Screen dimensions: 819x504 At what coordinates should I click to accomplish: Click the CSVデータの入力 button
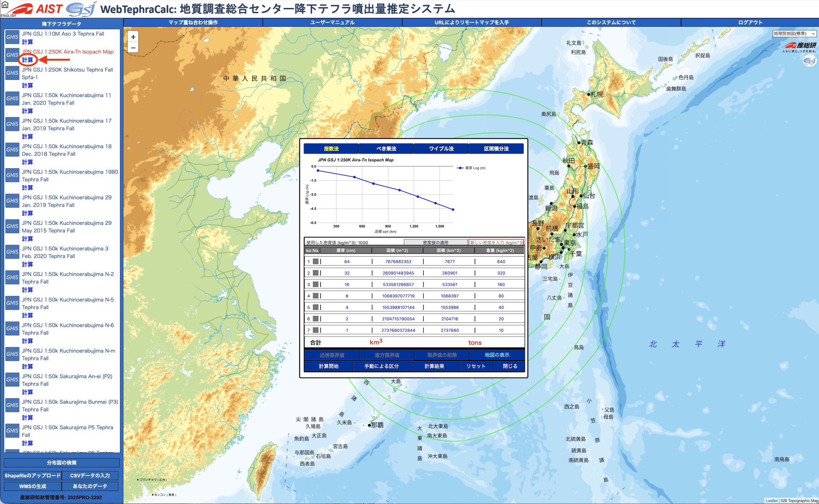(x=90, y=476)
